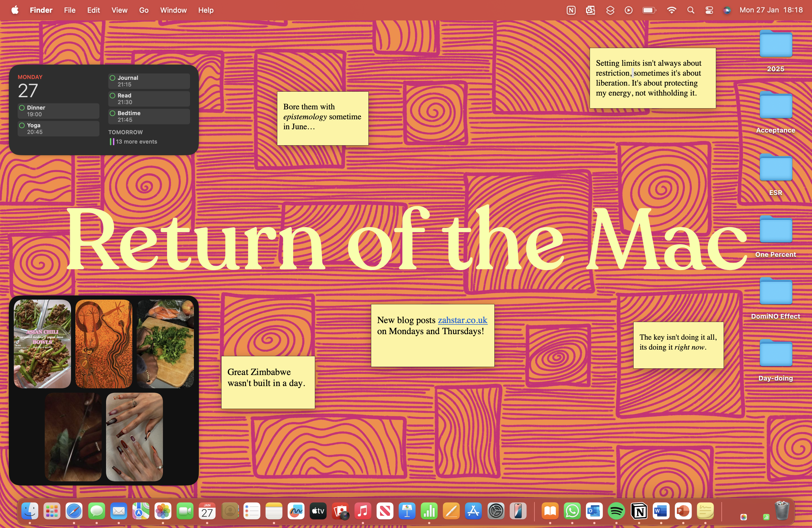Open Freeform app in Dock
The image size is (812, 528).
(x=296, y=511)
